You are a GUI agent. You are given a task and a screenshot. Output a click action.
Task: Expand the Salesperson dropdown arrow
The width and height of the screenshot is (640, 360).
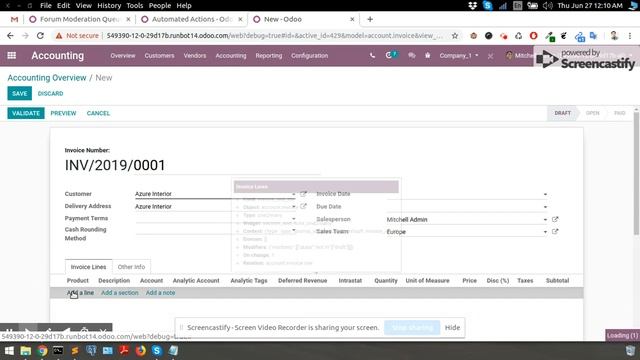[545, 220]
